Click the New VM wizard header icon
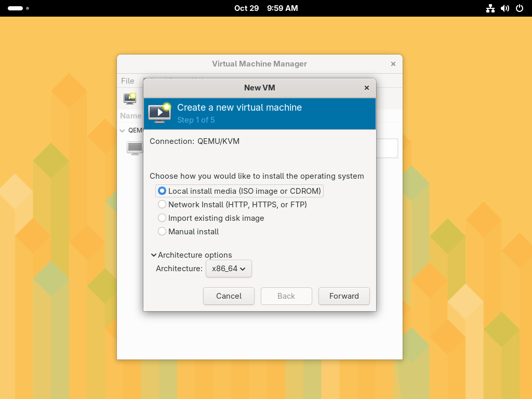 (x=159, y=113)
